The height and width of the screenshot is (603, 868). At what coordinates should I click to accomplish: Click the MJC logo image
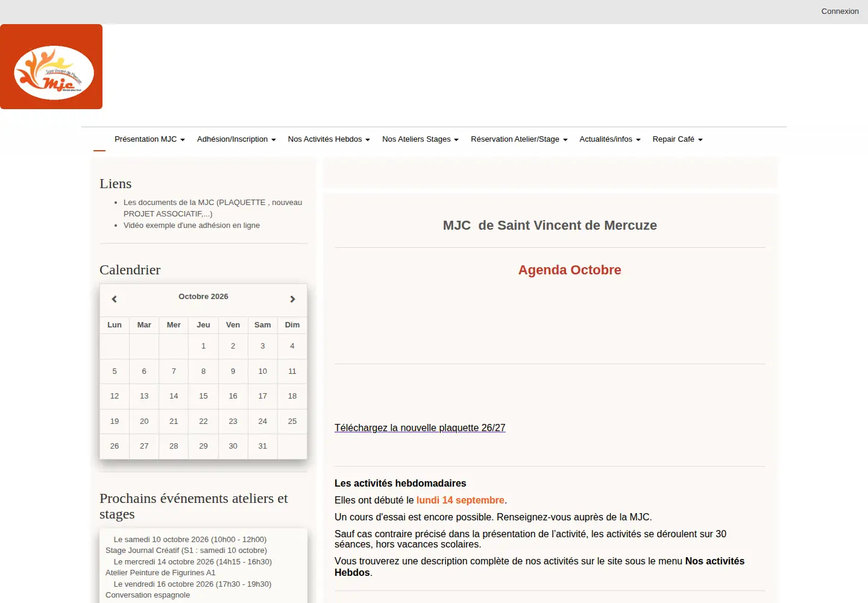51,67
